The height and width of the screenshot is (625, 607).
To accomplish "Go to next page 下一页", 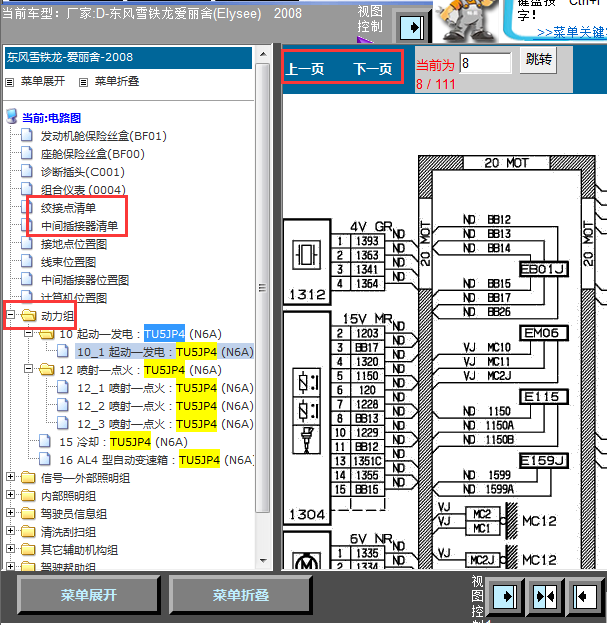I will 373,69.
